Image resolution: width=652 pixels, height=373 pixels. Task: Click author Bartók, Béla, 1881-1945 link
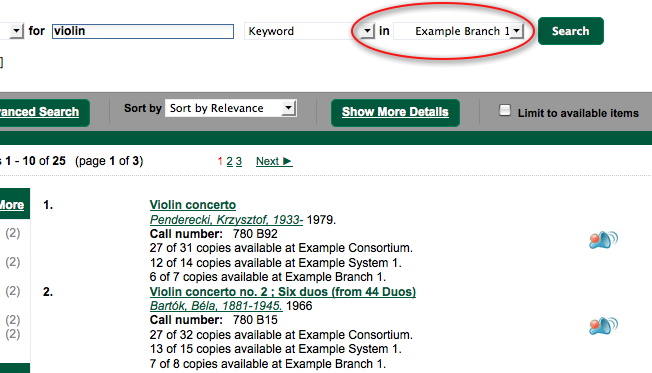216,306
